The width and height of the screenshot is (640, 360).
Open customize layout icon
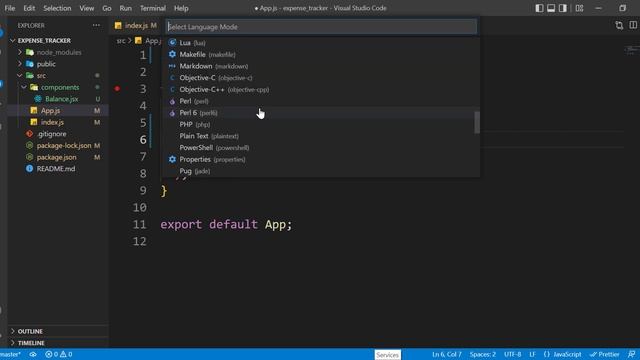tap(579, 8)
